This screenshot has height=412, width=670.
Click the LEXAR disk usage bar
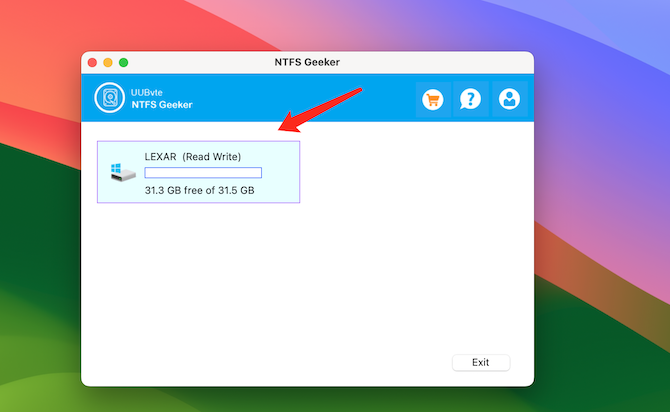pyautogui.click(x=203, y=173)
